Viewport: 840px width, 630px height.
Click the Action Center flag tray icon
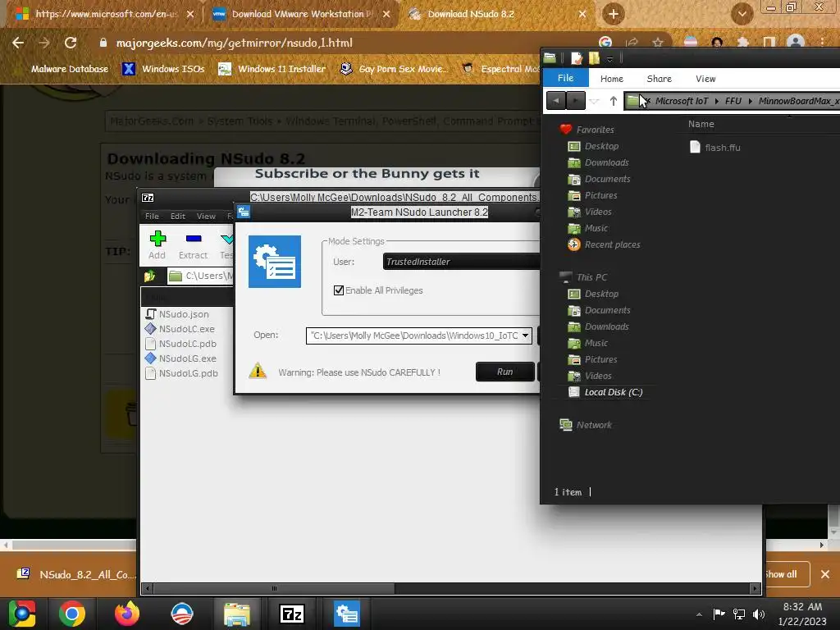719,614
